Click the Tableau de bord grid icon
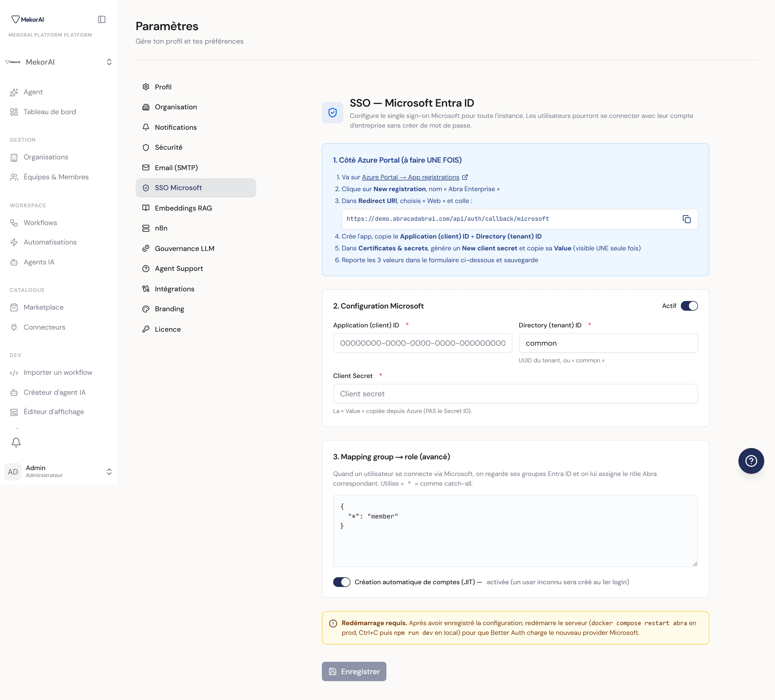Screen dimensions: 775x700 14,112
